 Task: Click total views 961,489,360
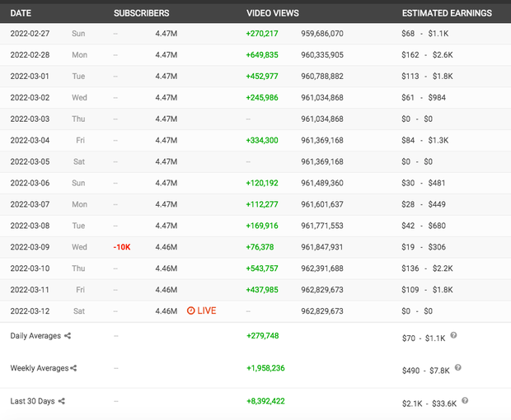(x=322, y=183)
